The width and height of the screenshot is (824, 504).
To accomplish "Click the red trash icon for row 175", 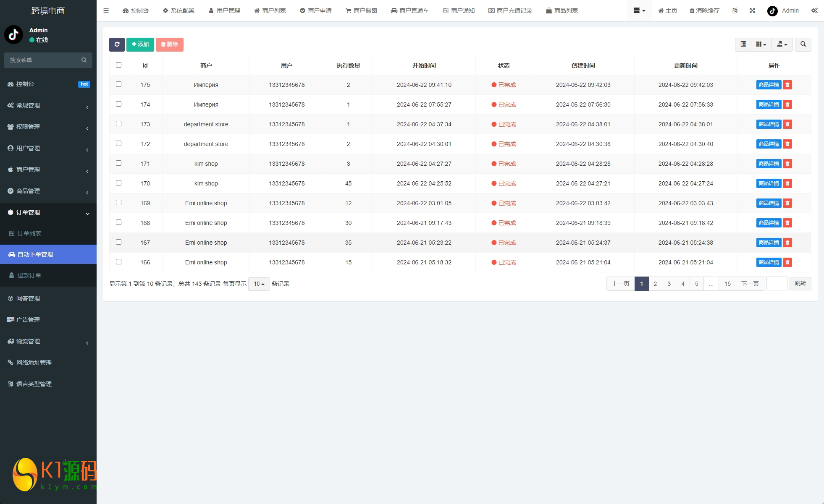I will pyautogui.click(x=787, y=85).
